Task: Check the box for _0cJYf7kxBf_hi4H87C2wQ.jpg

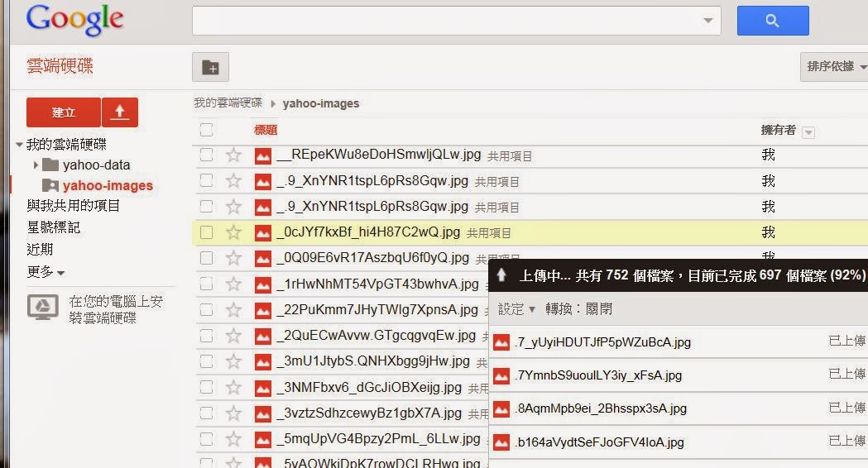Action: coord(207,232)
